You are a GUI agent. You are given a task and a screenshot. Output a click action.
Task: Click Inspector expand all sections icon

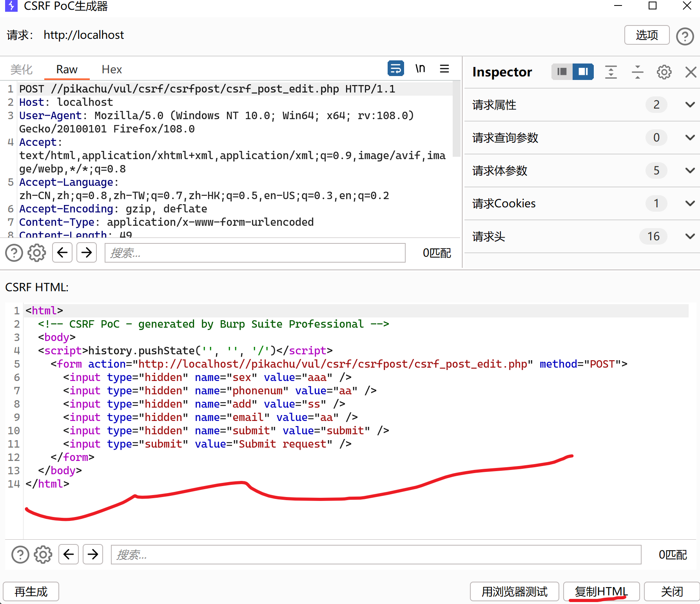611,72
